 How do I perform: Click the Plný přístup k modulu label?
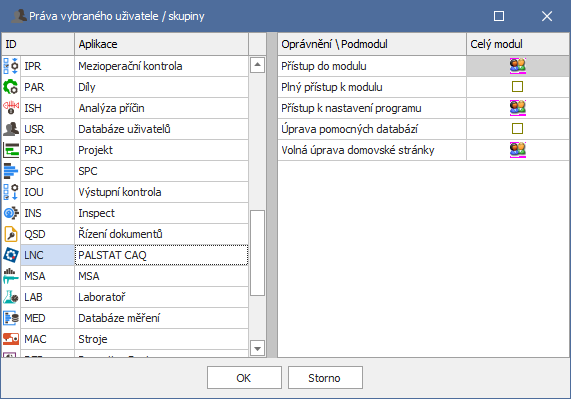click(x=332, y=87)
